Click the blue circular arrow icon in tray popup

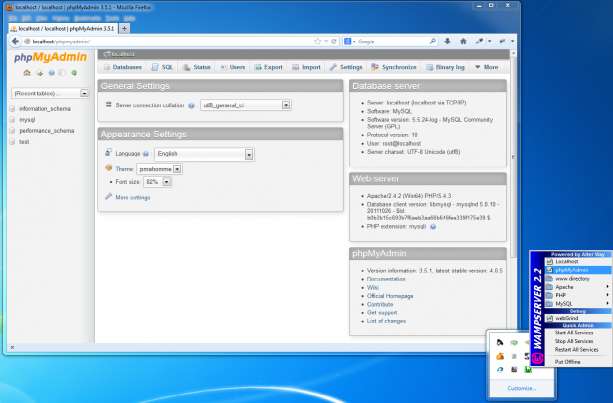tap(500, 369)
